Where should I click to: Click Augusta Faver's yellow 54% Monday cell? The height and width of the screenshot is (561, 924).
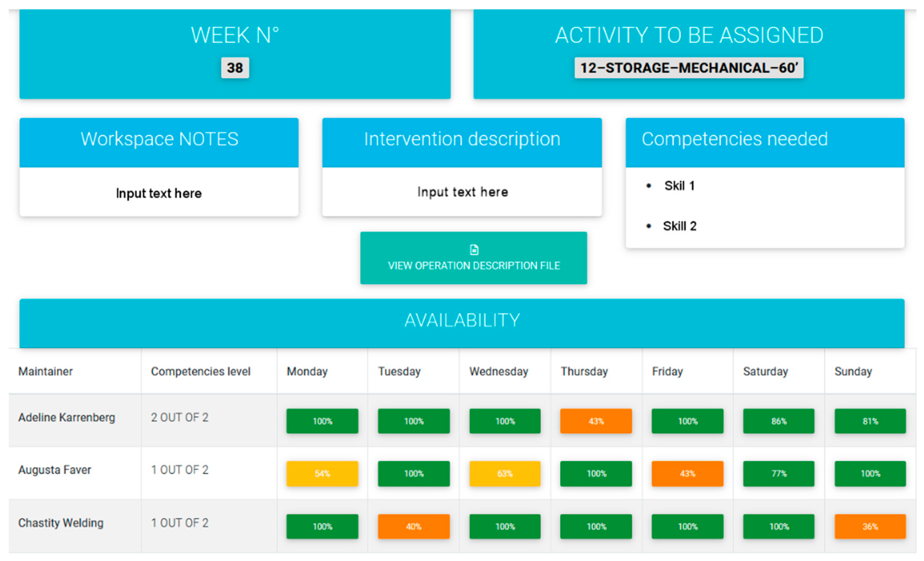click(322, 474)
